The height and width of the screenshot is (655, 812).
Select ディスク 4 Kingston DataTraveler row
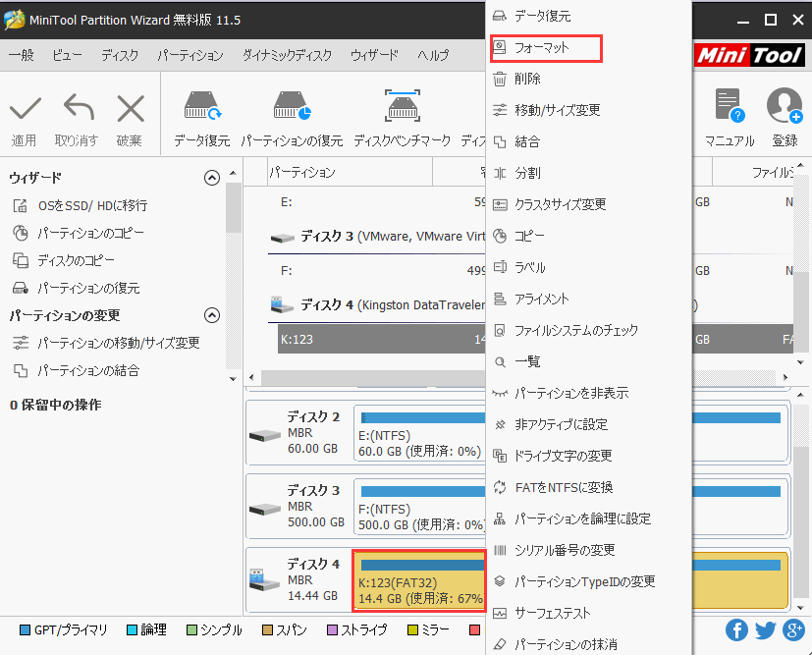(x=376, y=305)
